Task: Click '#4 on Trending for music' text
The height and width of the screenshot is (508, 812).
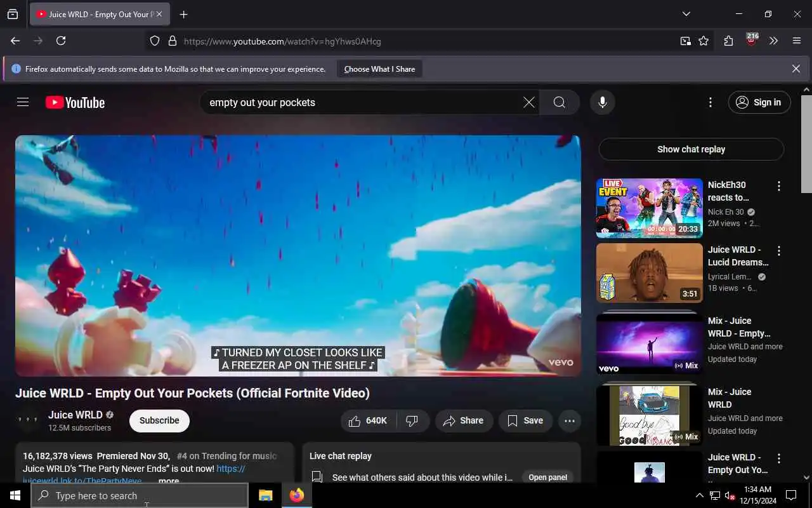Action: point(226,456)
